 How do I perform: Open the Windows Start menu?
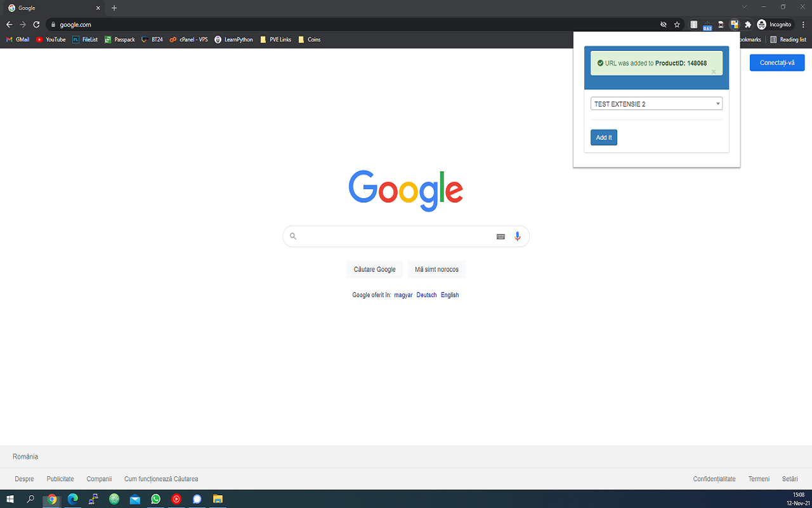10,499
